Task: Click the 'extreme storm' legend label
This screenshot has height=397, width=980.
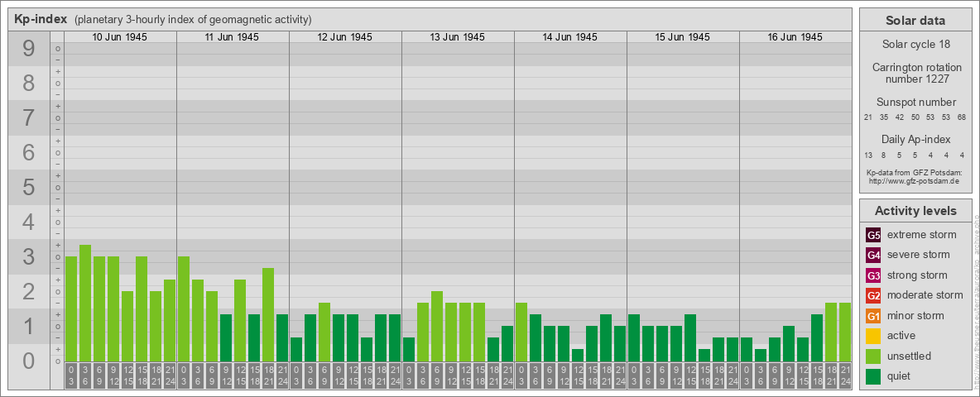Action: [x=921, y=235]
